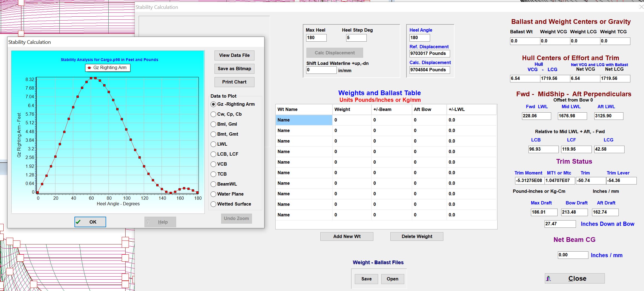Click the View Data File button
The image size is (644, 291).
pos(234,55)
